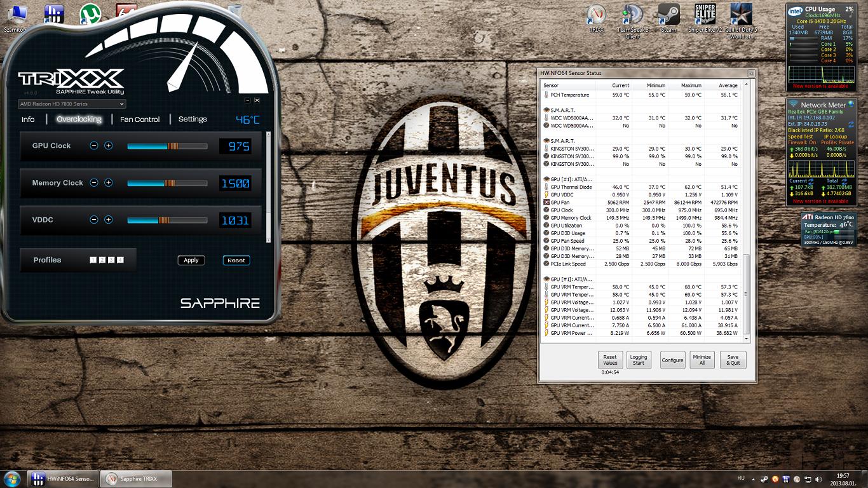Increase GPU Clock with plus icon
Image resolution: width=868 pixels, height=488 pixels.
(109, 146)
